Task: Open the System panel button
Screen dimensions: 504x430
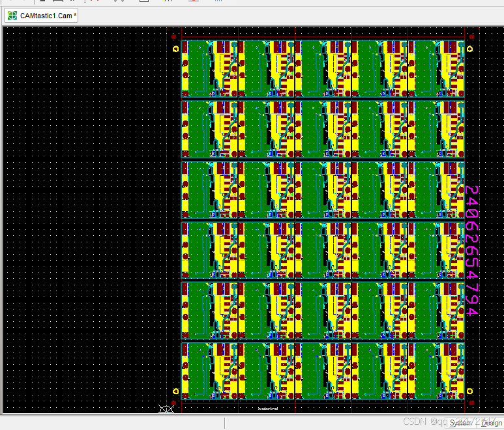Action: [460, 423]
